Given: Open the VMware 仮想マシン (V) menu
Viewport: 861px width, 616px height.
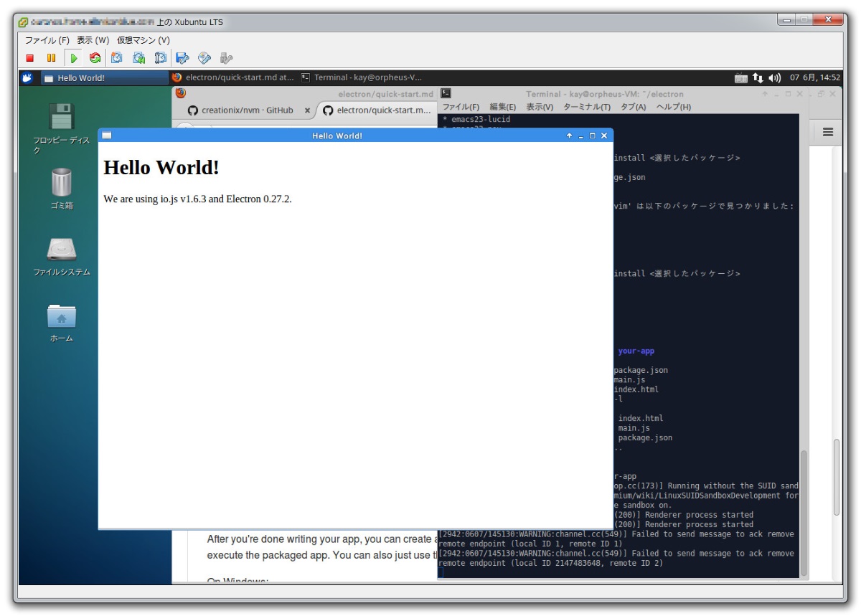Looking at the screenshot, I should click(x=143, y=40).
